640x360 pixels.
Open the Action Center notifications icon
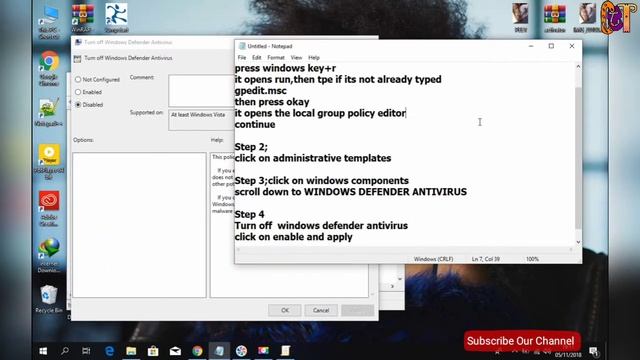[594, 351]
